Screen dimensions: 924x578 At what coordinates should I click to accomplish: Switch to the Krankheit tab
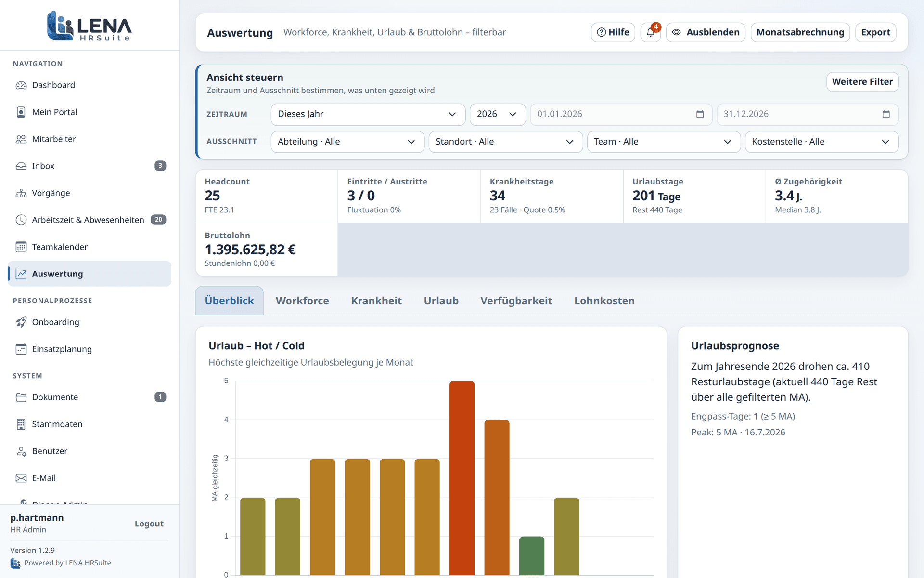coord(376,301)
